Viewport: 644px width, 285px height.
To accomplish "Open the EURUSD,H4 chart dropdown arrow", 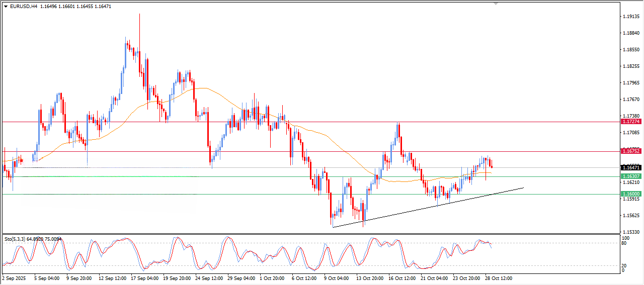I will click(x=6, y=7).
